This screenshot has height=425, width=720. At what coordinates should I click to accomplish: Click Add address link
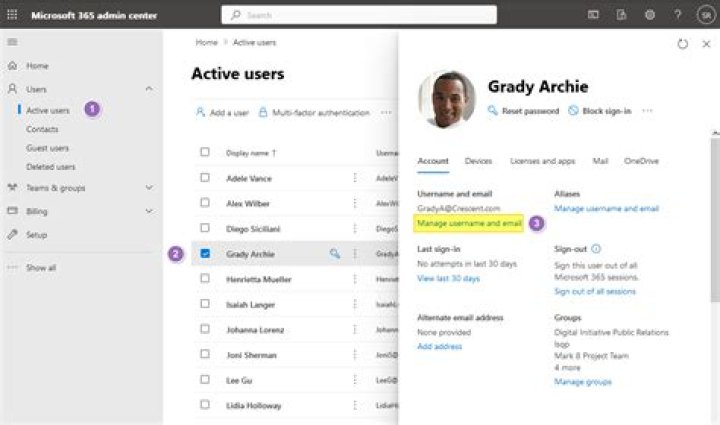pyautogui.click(x=439, y=346)
